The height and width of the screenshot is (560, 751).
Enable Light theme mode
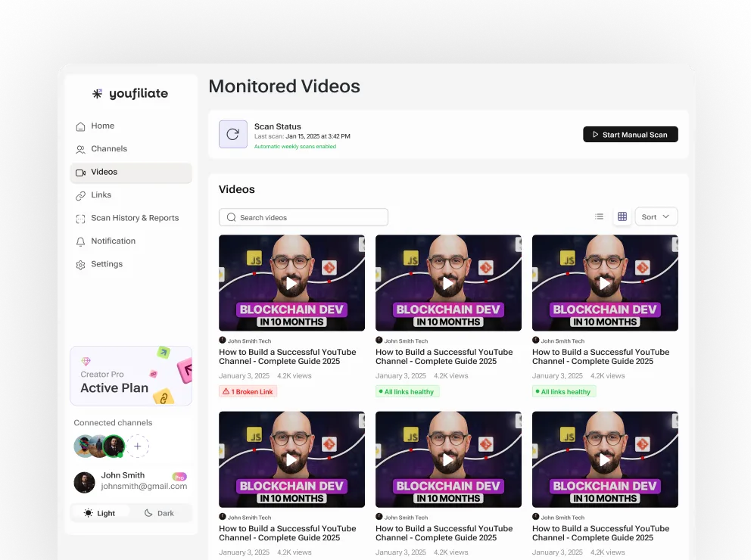(x=101, y=512)
